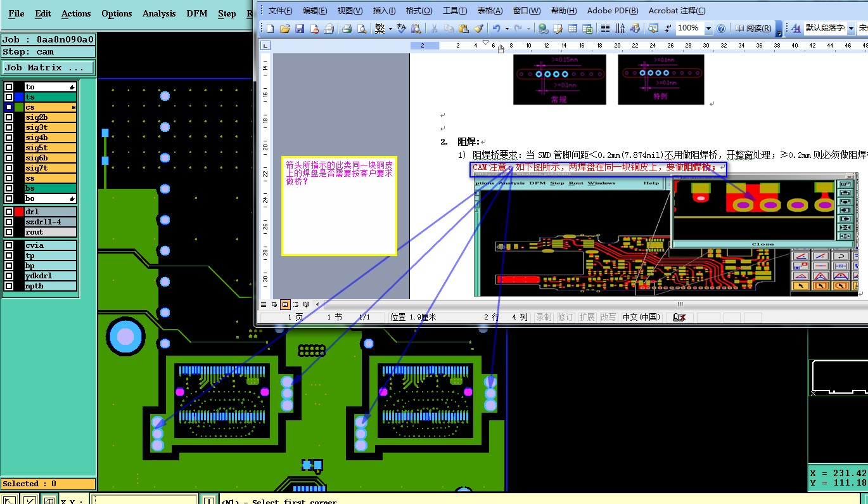Click the green color swatch of layer cs
The height and width of the screenshot is (504, 868).
point(19,107)
